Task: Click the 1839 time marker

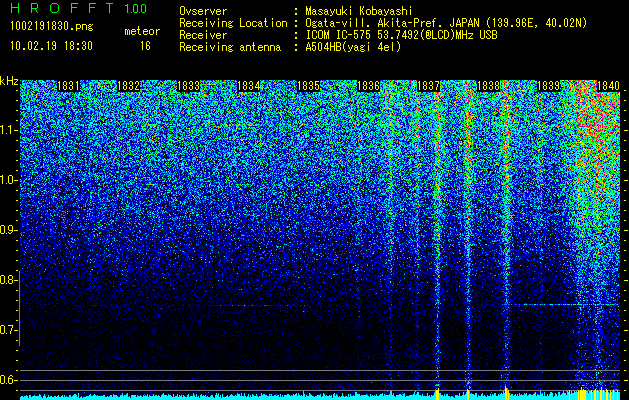Action: pos(548,86)
